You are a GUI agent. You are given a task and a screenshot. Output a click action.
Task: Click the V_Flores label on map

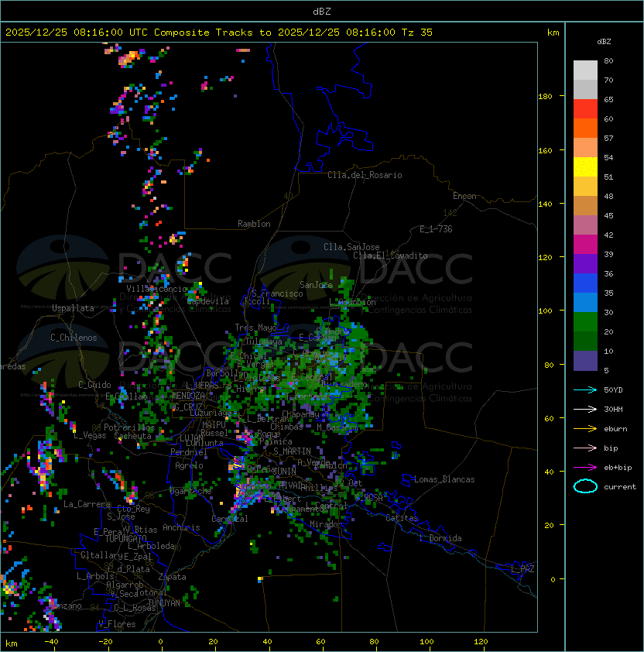pos(117,624)
